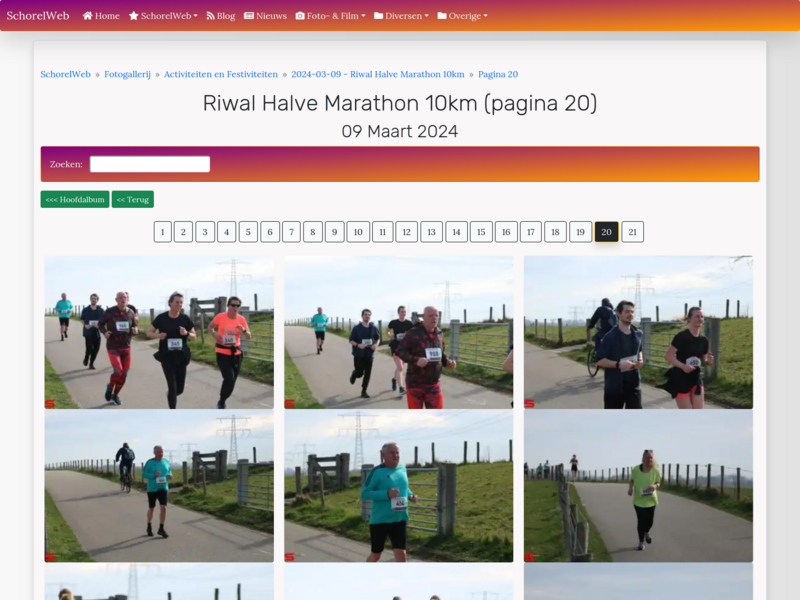
Task: Go to gallery page 13
Action: [432, 232]
